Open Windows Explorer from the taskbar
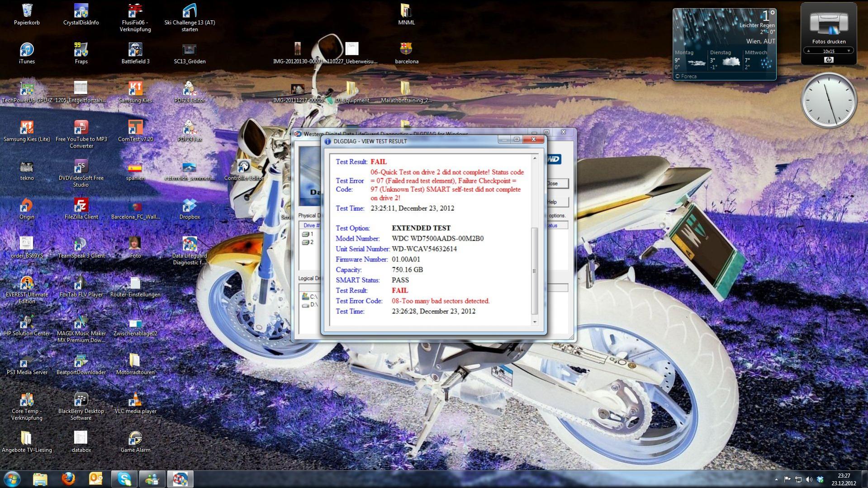 40,479
